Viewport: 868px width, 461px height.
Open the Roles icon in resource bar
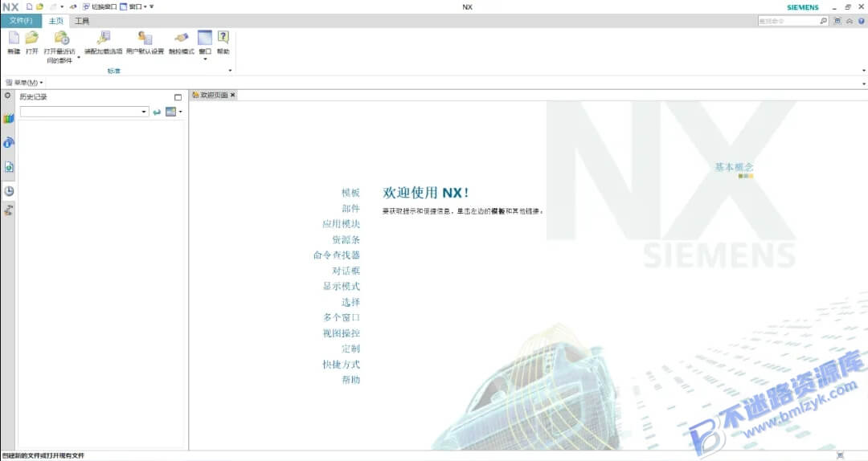pyautogui.click(x=8, y=210)
